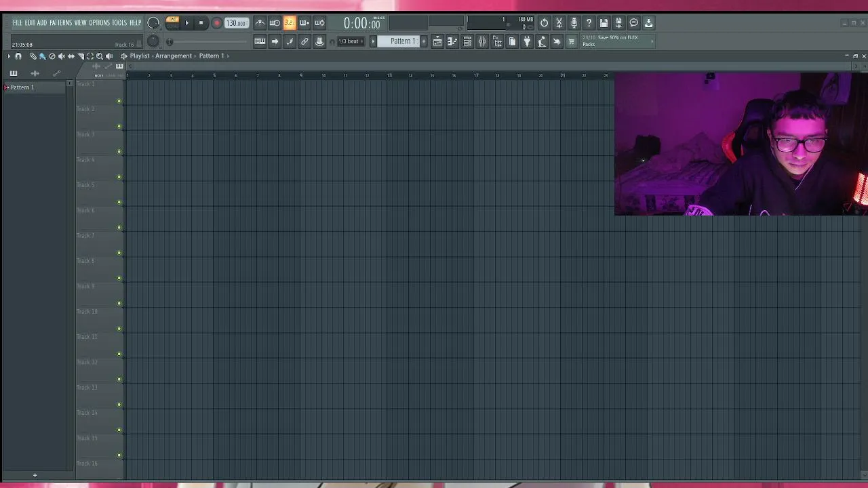Select the playlist delete tool
Viewport: 868px width, 488px height.
52,56
